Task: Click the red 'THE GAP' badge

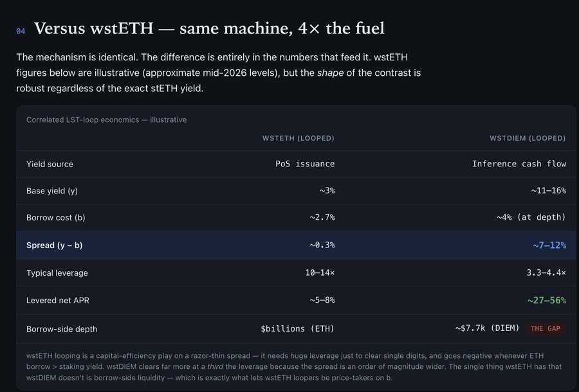Action: tap(546, 328)
